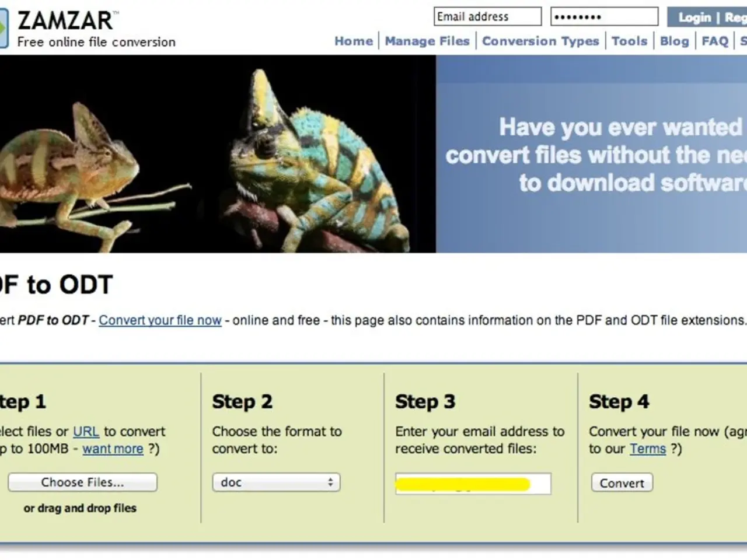Open the Manage Files section
The image size is (747, 560).
[427, 41]
